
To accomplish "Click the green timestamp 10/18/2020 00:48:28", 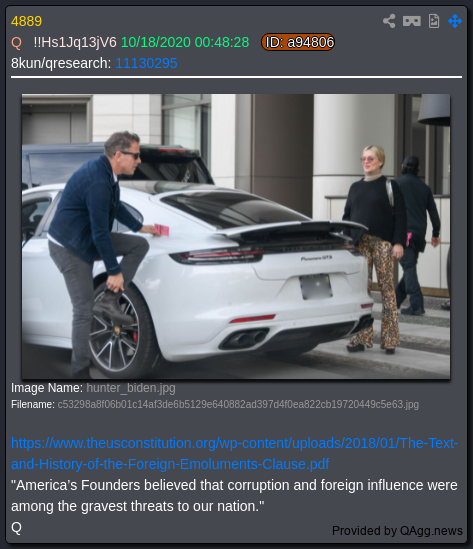I will 185,42.
